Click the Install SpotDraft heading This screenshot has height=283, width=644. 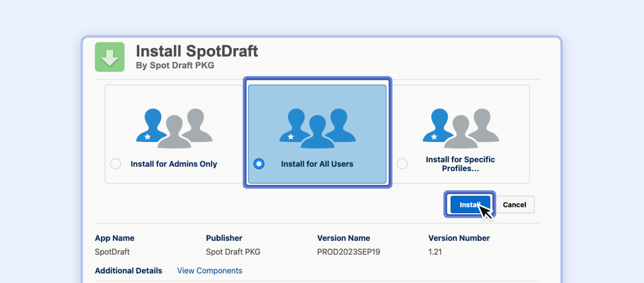[x=197, y=51]
